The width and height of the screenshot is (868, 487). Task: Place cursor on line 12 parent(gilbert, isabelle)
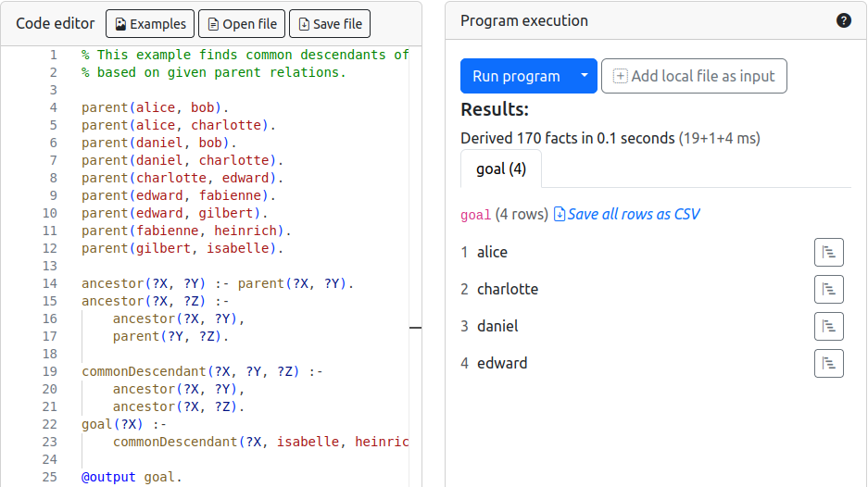tap(182, 248)
